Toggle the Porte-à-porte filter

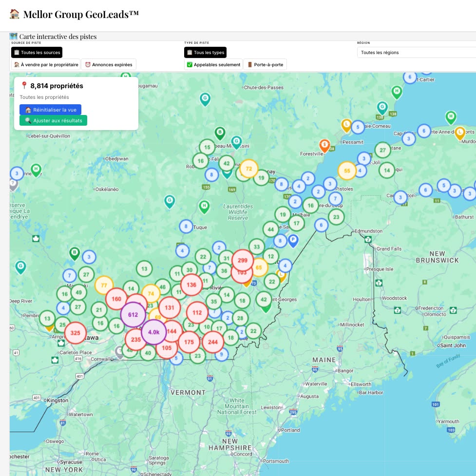point(266,64)
